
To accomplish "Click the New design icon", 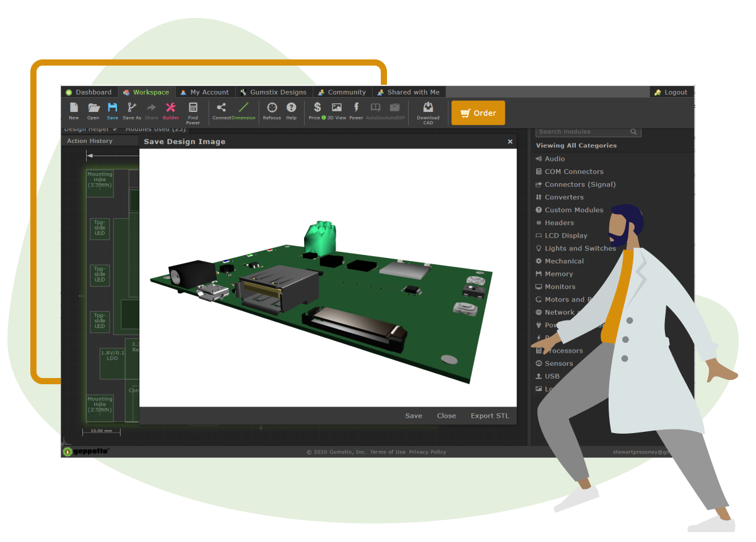I will pyautogui.click(x=74, y=108).
